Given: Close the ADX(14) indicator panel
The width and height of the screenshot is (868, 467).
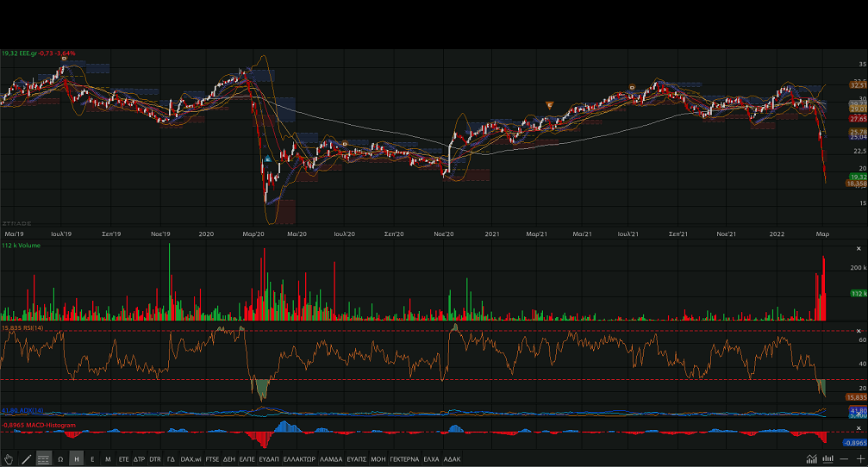Looking at the screenshot, I should click(859, 412).
